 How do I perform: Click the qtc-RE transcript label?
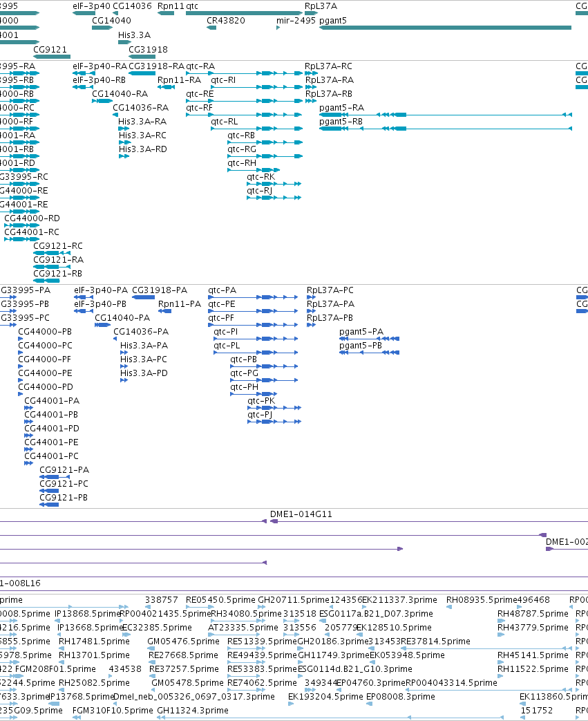coord(200,94)
